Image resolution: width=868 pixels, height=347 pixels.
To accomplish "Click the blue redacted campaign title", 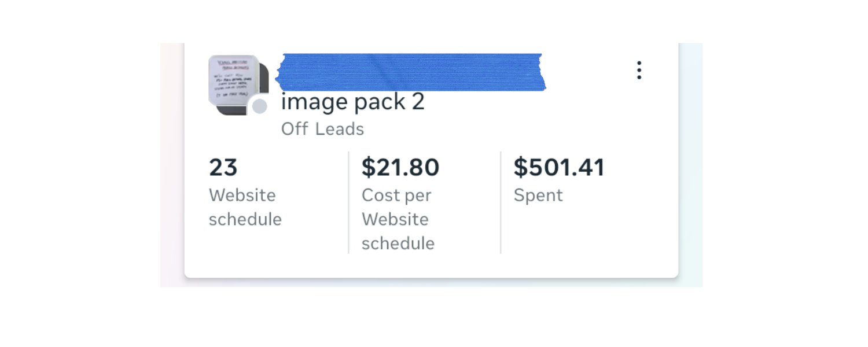I will (x=410, y=72).
